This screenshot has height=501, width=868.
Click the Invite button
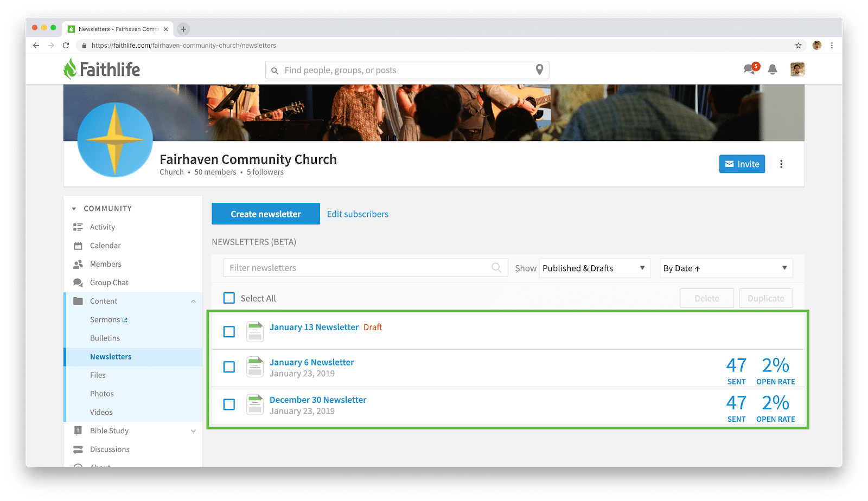pyautogui.click(x=742, y=164)
